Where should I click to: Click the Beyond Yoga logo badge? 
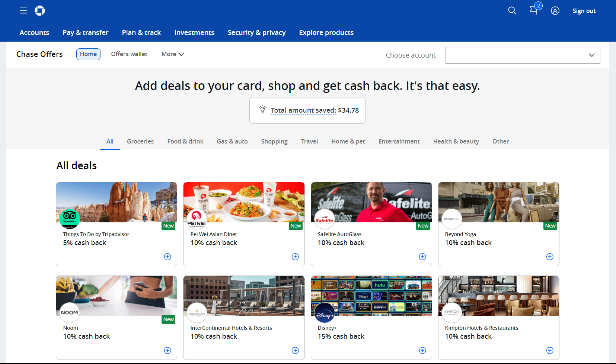coord(451,219)
